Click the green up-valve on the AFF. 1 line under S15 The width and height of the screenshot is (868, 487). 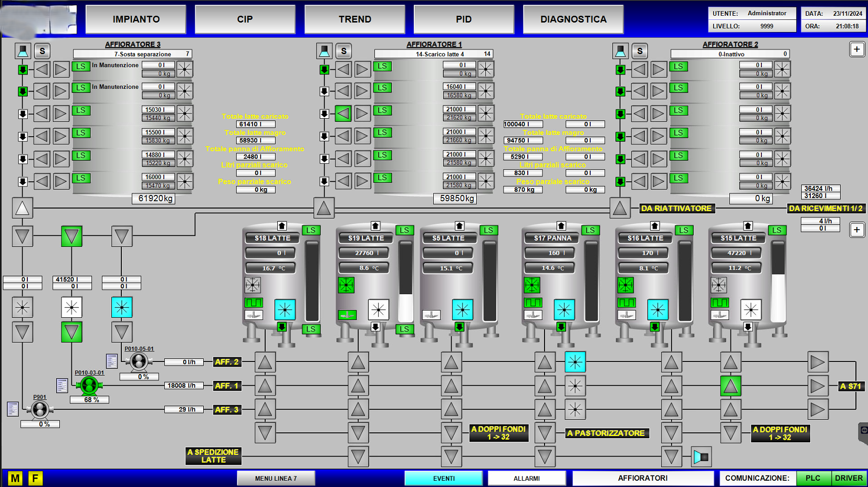(x=730, y=386)
